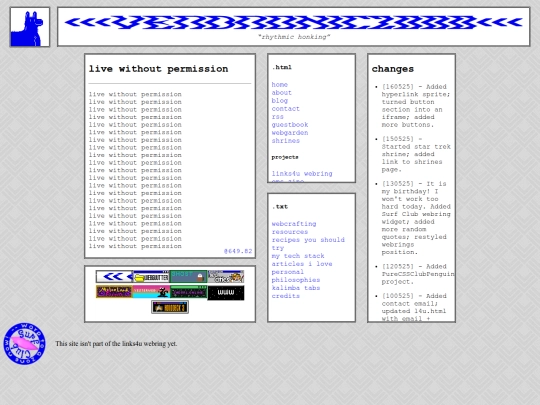Click the @649.82 beat time link

point(238,251)
